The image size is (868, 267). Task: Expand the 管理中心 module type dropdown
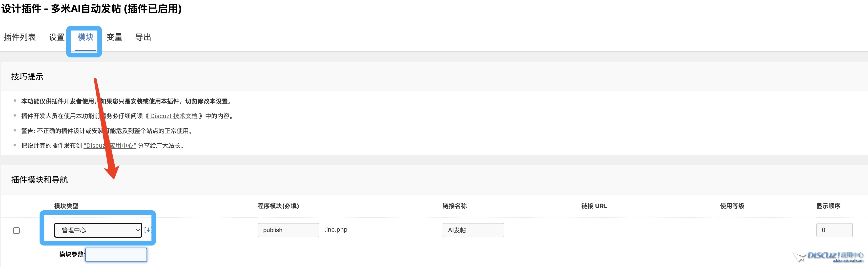pyautogui.click(x=98, y=230)
